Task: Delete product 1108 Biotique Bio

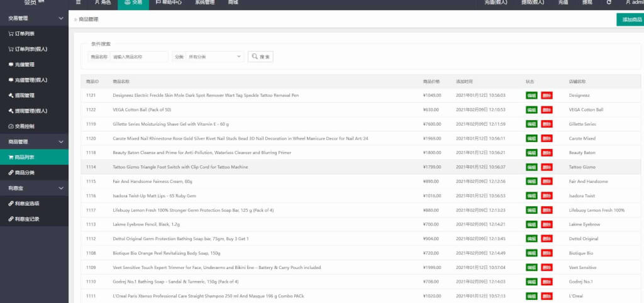Action: click(x=547, y=253)
